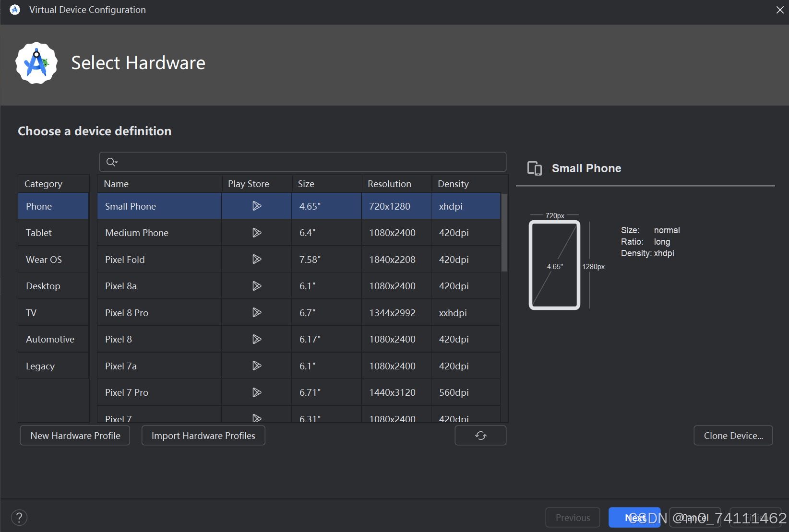Select the Medium Phone device row
This screenshot has height=532, width=789.
tap(299, 233)
